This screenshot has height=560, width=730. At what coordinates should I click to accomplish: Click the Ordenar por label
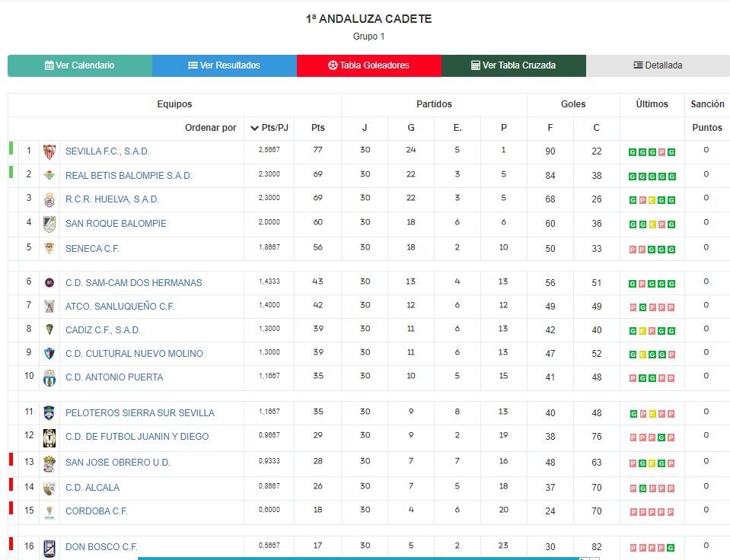[x=210, y=128]
